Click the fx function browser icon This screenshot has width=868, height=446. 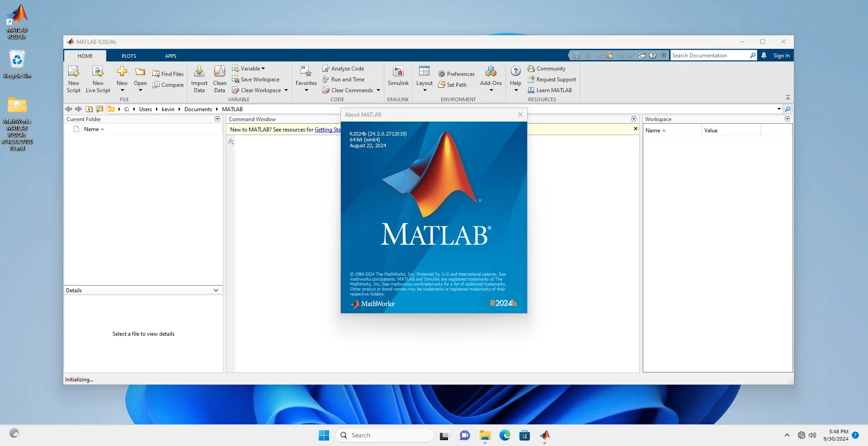[231, 141]
